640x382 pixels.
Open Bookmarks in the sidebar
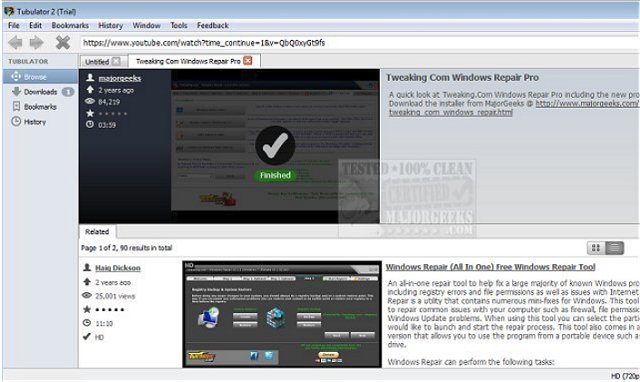tap(40, 107)
